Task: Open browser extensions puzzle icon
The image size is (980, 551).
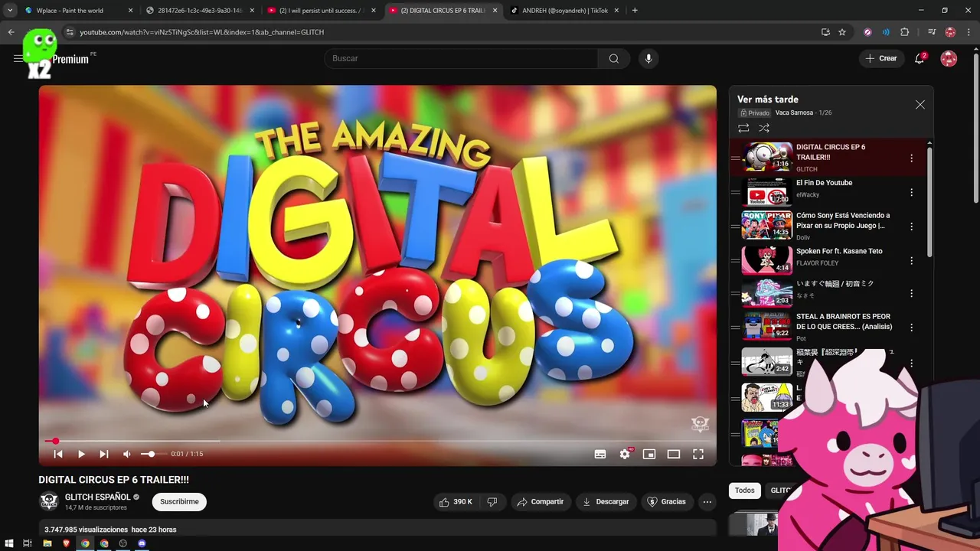Action: [x=905, y=32]
